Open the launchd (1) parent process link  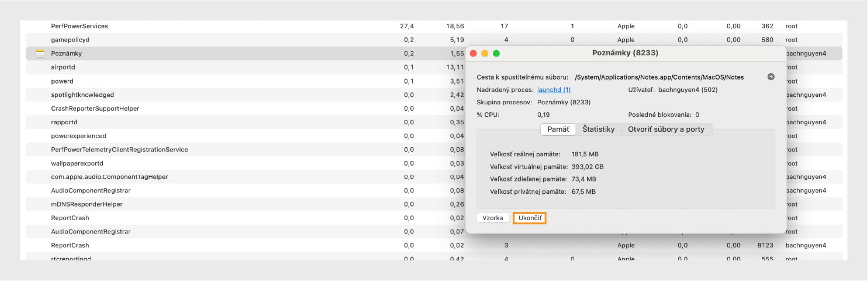tap(554, 90)
